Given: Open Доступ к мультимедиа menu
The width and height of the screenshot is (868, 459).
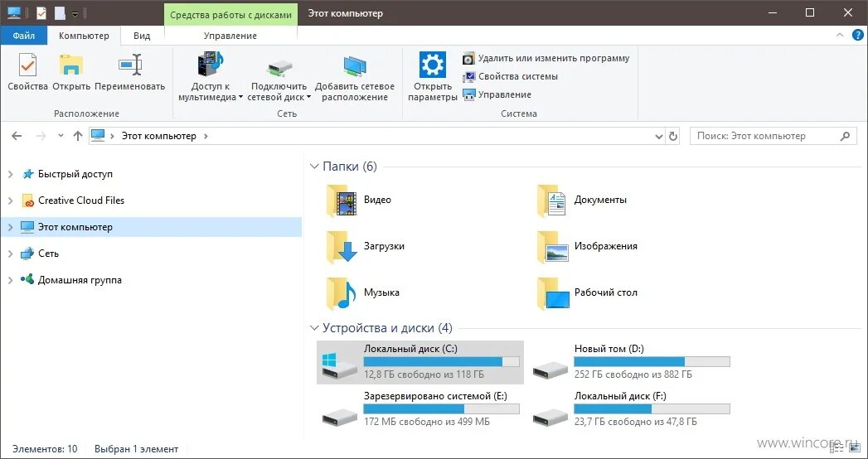Looking at the screenshot, I should click(211, 77).
